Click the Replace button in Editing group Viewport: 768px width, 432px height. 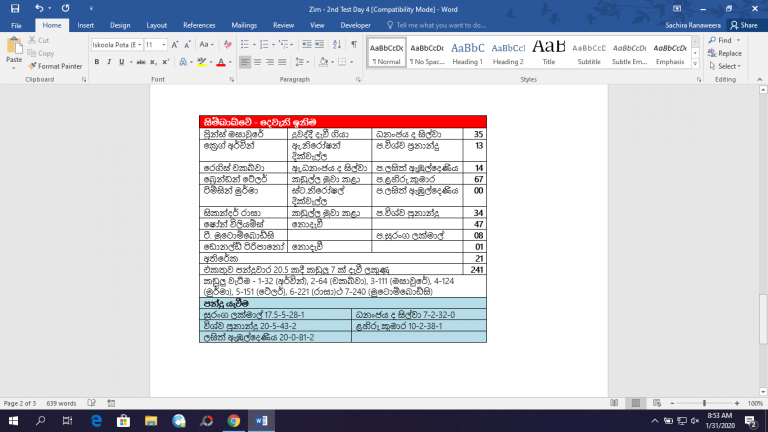tap(724, 53)
